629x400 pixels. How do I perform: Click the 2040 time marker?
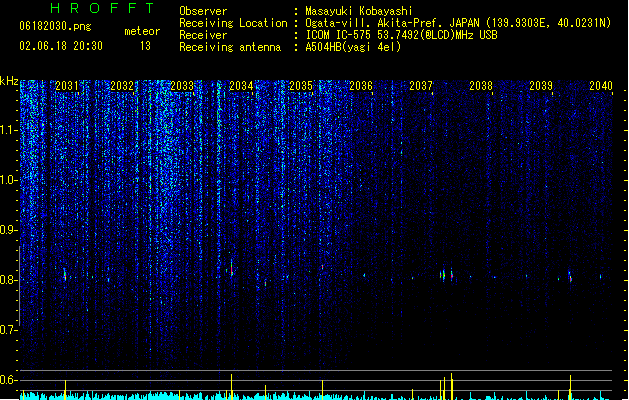[x=601, y=86]
